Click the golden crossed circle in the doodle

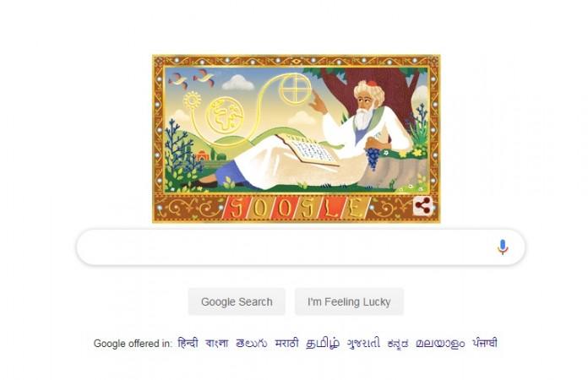pyautogui.click(x=295, y=90)
